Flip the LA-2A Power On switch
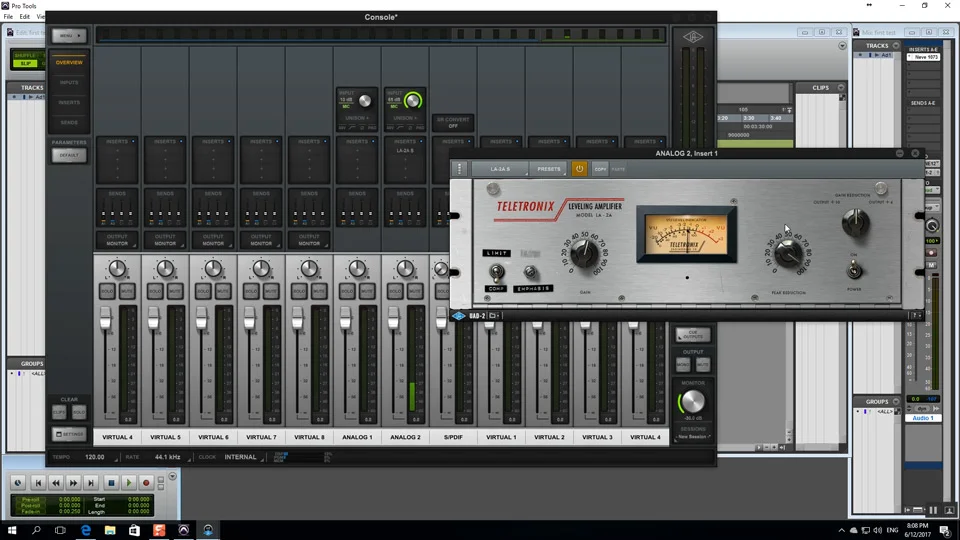Image resolution: width=960 pixels, height=540 pixels. pos(854,269)
